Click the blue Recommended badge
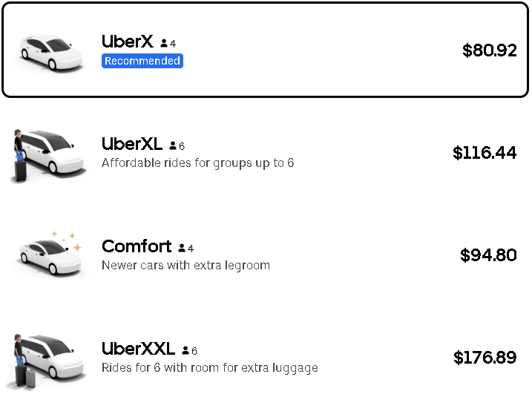The height and width of the screenshot is (420, 532). [142, 61]
